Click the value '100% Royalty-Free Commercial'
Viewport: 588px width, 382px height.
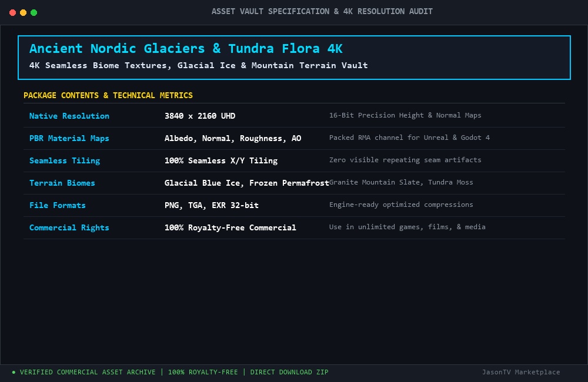[230, 227]
